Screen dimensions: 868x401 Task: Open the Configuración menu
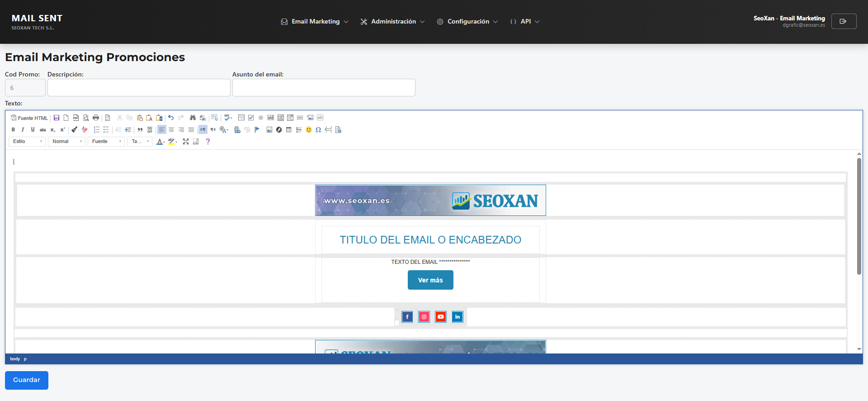tap(467, 21)
